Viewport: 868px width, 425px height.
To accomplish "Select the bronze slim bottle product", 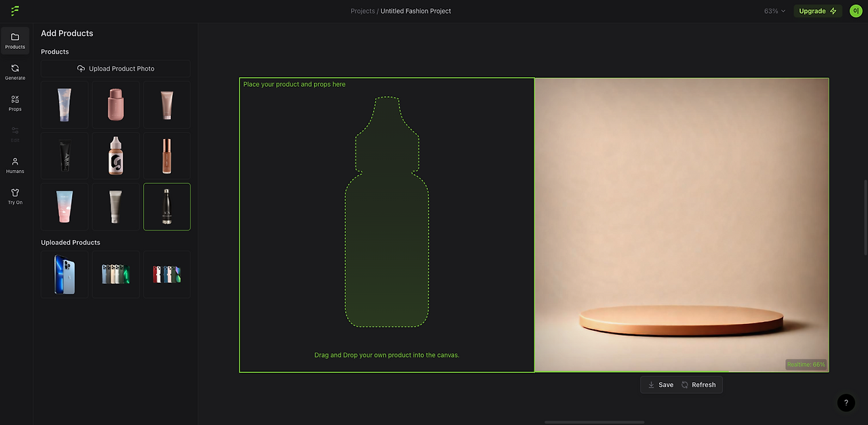I will point(167,156).
